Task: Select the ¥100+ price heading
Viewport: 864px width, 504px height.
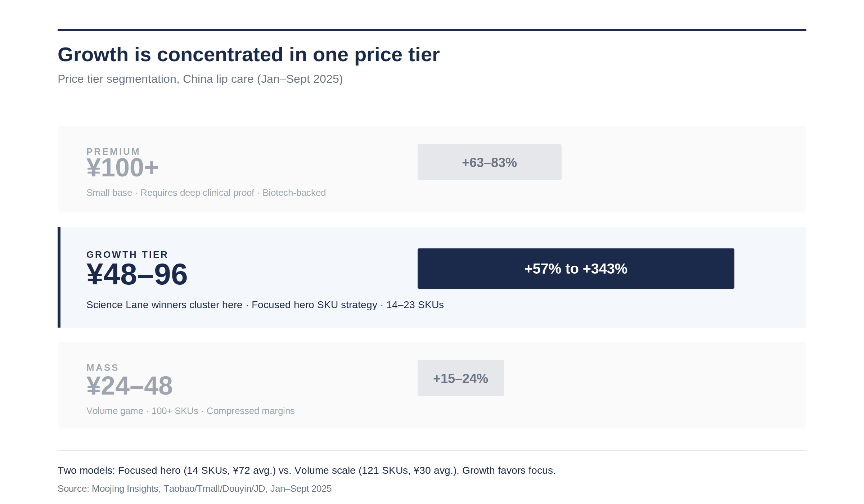Action: tap(122, 168)
